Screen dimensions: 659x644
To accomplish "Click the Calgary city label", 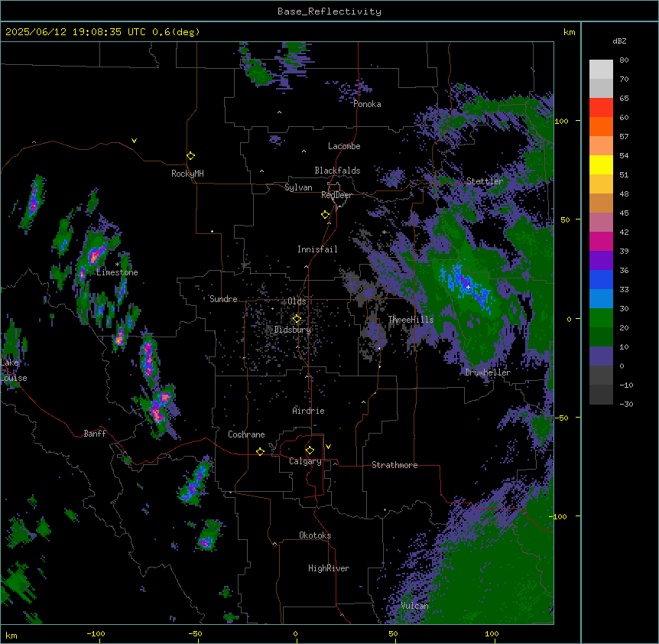I will coord(305,461).
